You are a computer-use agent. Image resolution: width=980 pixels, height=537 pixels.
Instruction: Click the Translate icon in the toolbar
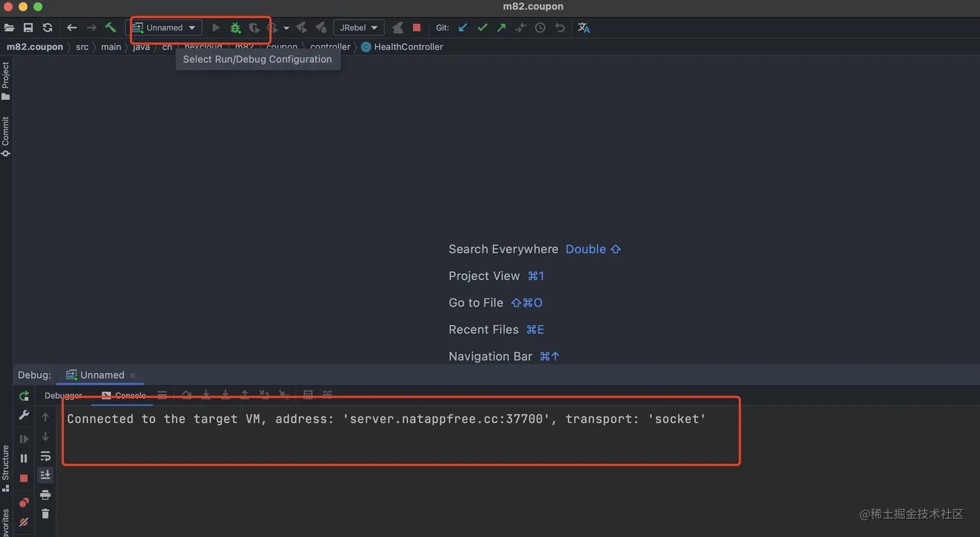click(584, 28)
